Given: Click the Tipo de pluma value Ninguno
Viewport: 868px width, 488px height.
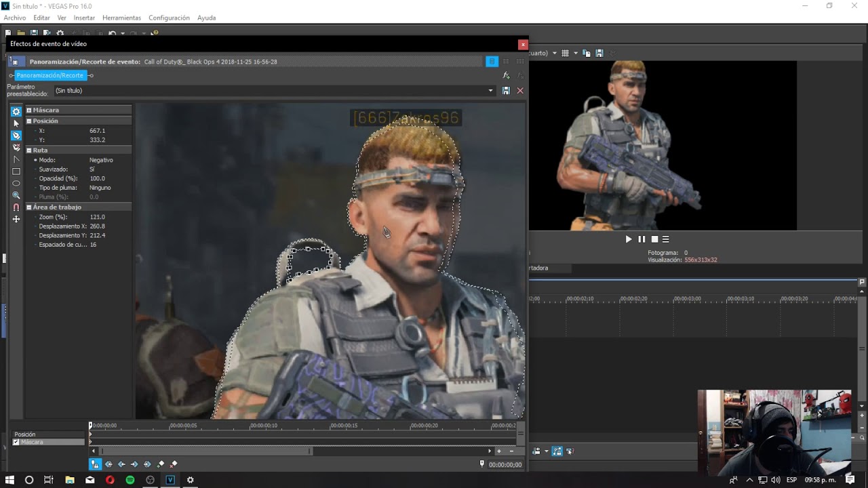Looking at the screenshot, I should 100,188.
